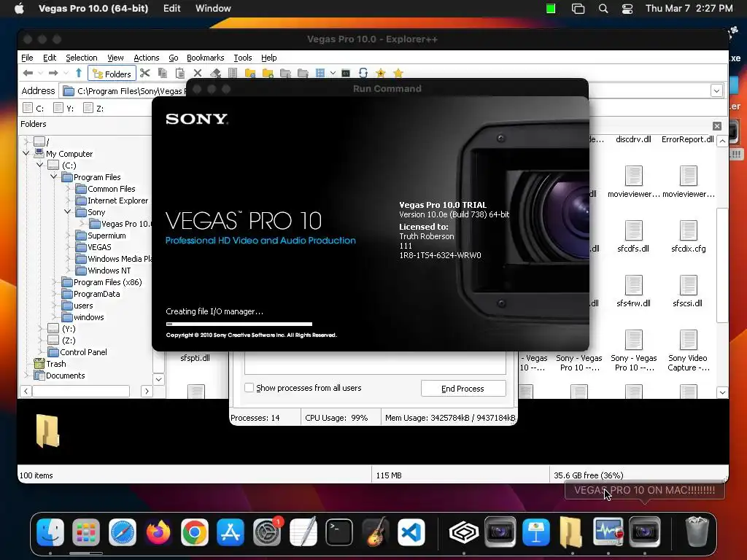Click the Z: drive button
Image resolution: width=747 pixels, height=560 pixels.
[x=93, y=108]
